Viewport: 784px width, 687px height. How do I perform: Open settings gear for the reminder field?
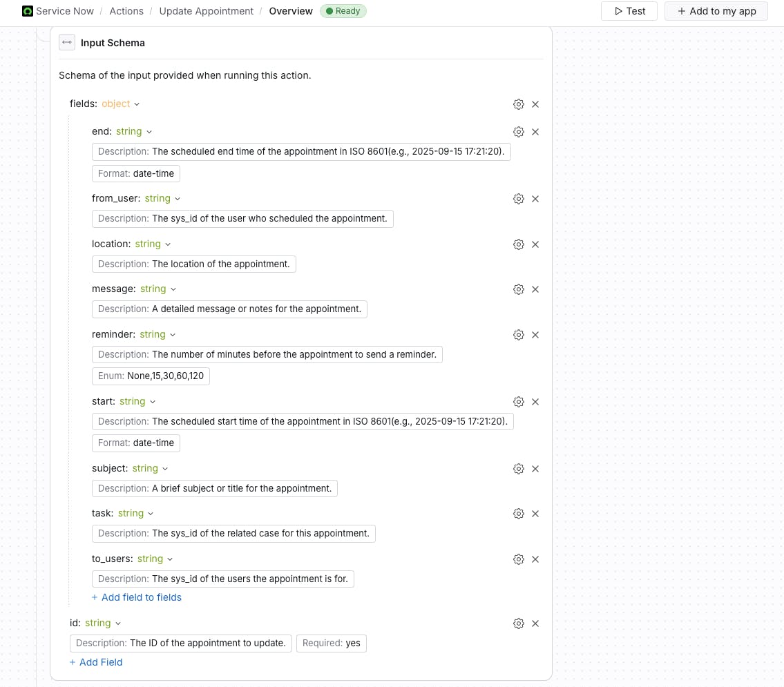(x=519, y=335)
